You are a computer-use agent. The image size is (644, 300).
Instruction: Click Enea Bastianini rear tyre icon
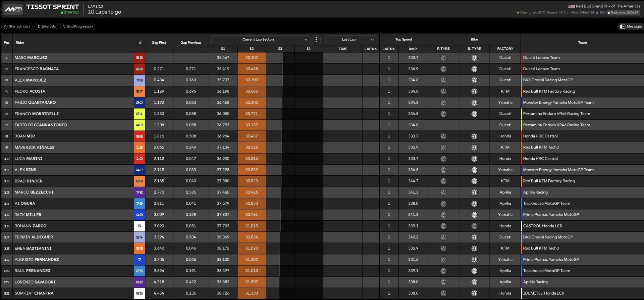474,249
